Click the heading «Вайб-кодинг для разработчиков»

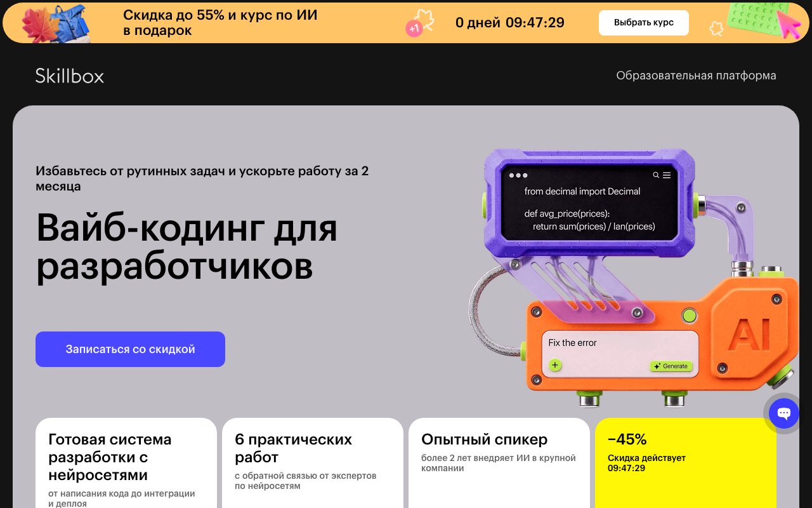pyautogui.click(x=187, y=247)
